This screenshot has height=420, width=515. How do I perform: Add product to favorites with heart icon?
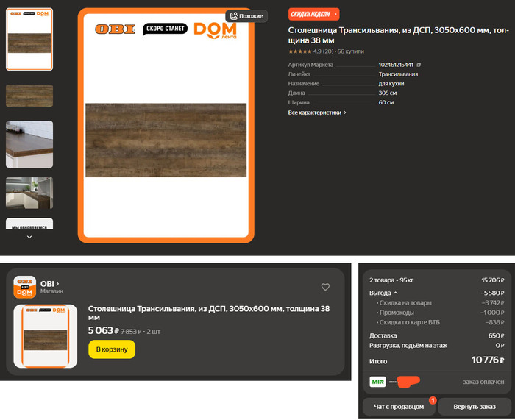325,287
